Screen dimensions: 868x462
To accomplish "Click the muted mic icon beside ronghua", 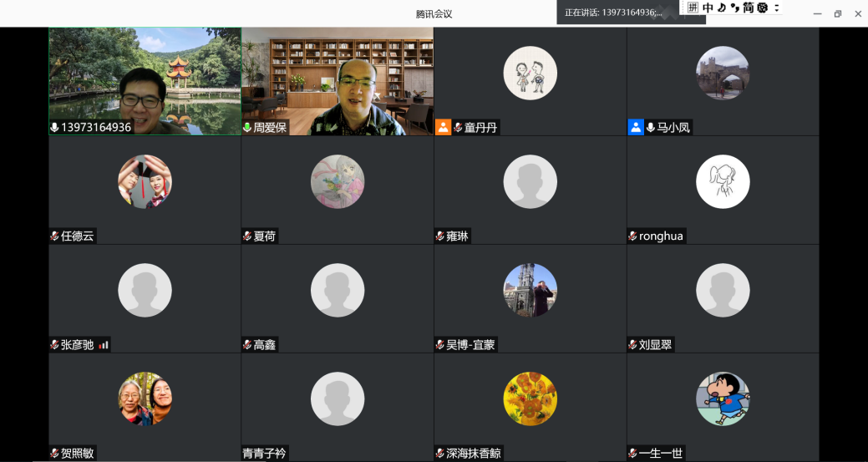I will click(633, 236).
